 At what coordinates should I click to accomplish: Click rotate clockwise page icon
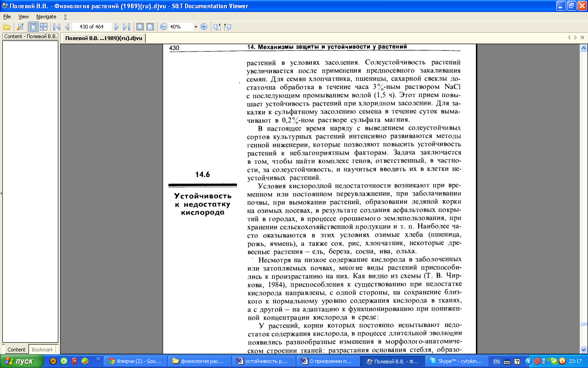coord(217,27)
